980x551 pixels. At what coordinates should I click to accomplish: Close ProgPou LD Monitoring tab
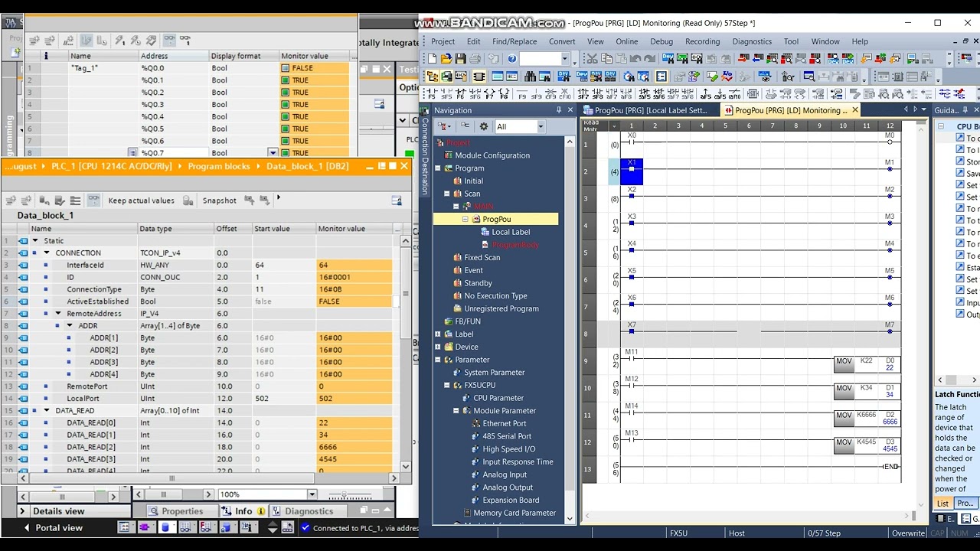pyautogui.click(x=855, y=110)
